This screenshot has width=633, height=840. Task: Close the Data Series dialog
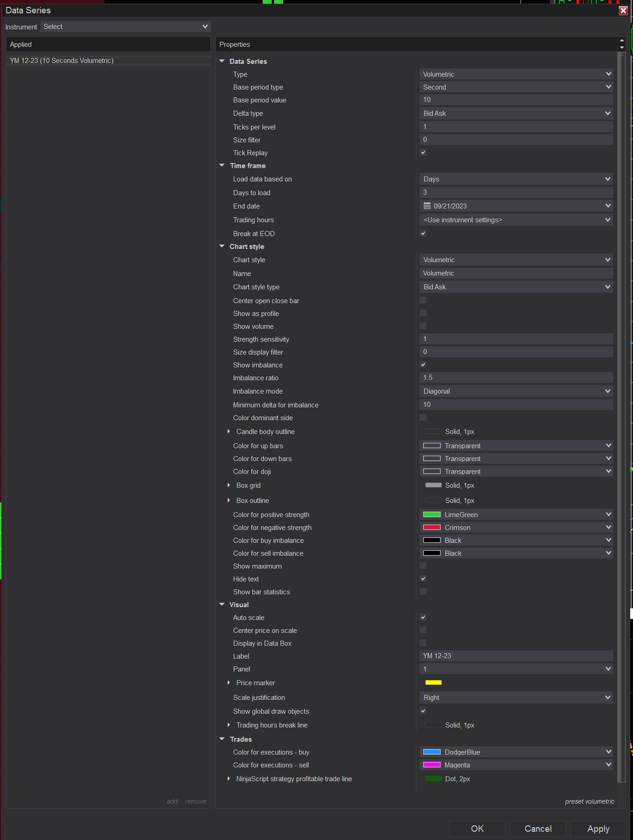[x=623, y=11]
